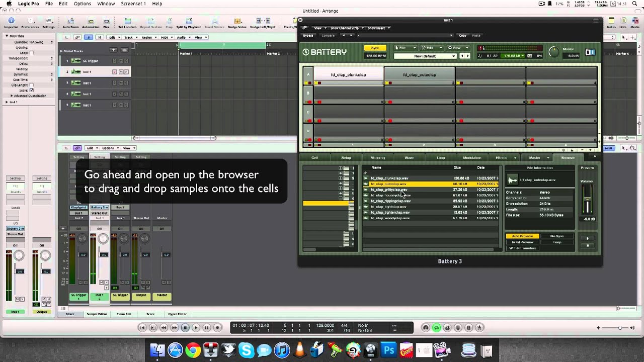Expand Advanced Quantization in the inspector
644x362 pixels.
tap(11, 96)
